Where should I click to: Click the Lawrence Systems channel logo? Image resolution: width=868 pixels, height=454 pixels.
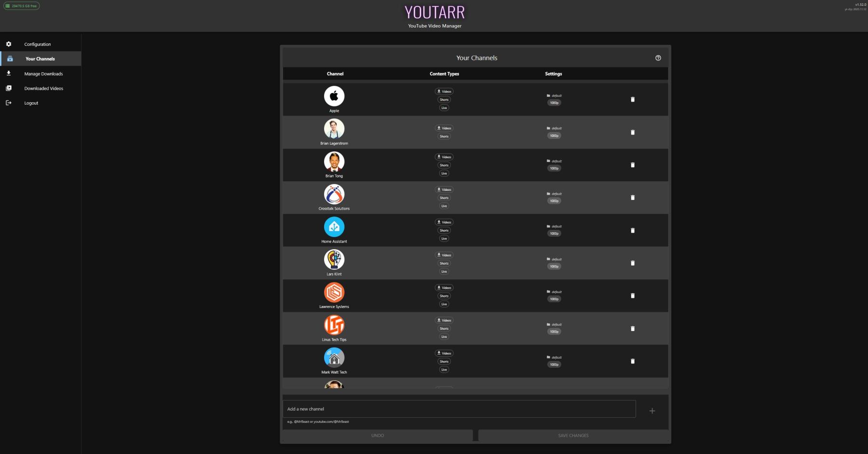pos(334,292)
